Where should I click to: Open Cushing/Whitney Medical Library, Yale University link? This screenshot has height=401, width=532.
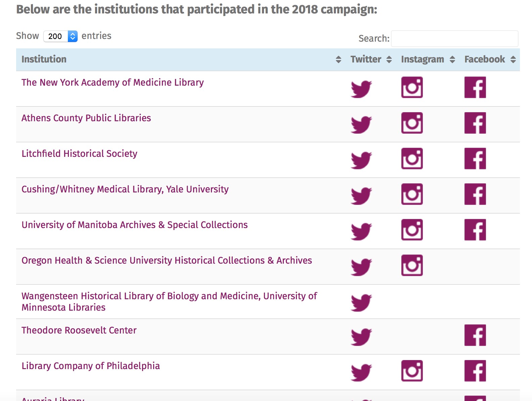point(125,189)
